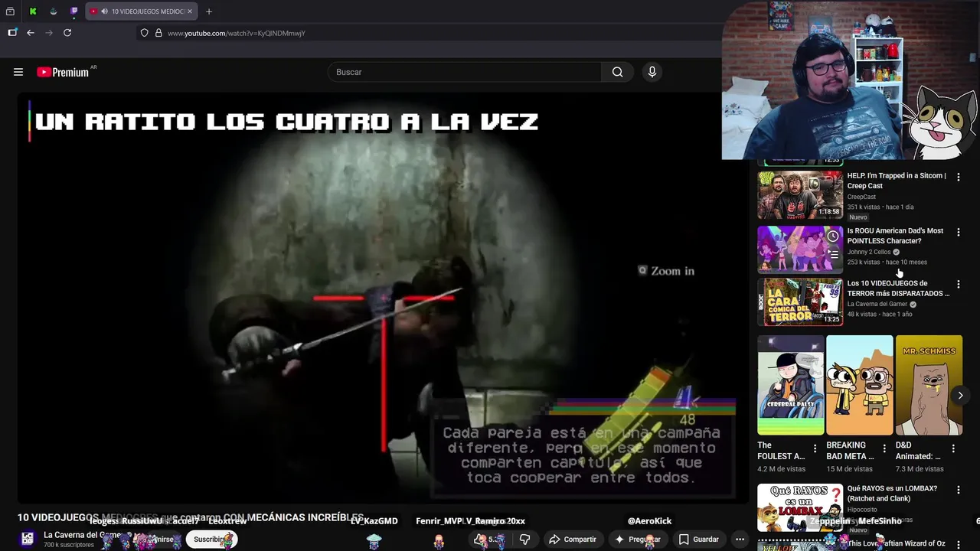Click the magnifier search button
Image resolution: width=980 pixels, height=551 pixels.
618,72
